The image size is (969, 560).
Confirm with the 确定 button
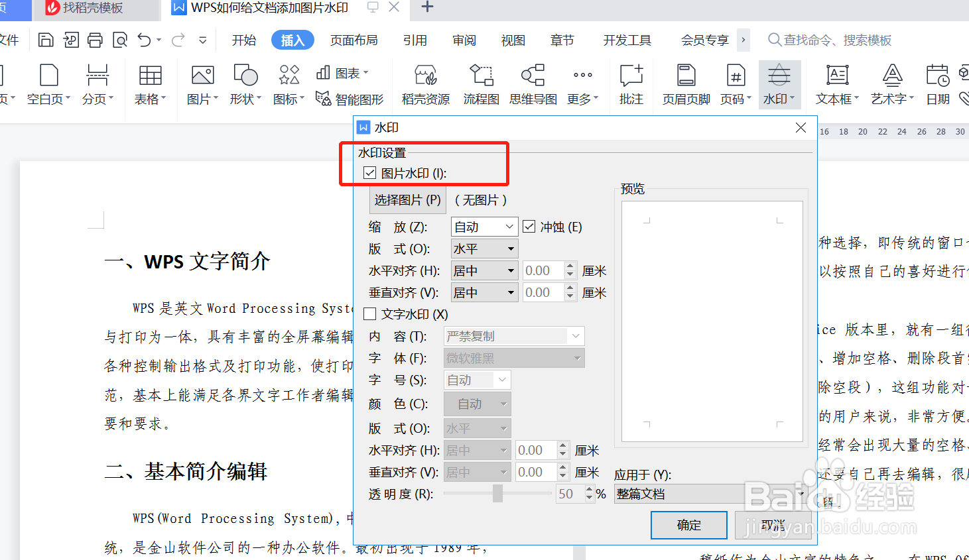coord(689,525)
